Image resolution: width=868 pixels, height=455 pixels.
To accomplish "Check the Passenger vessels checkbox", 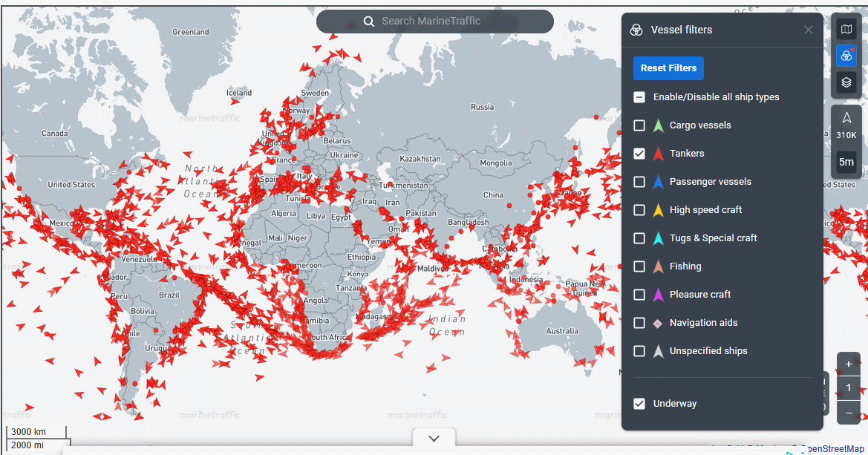I will pyautogui.click(x=639, y=182).
